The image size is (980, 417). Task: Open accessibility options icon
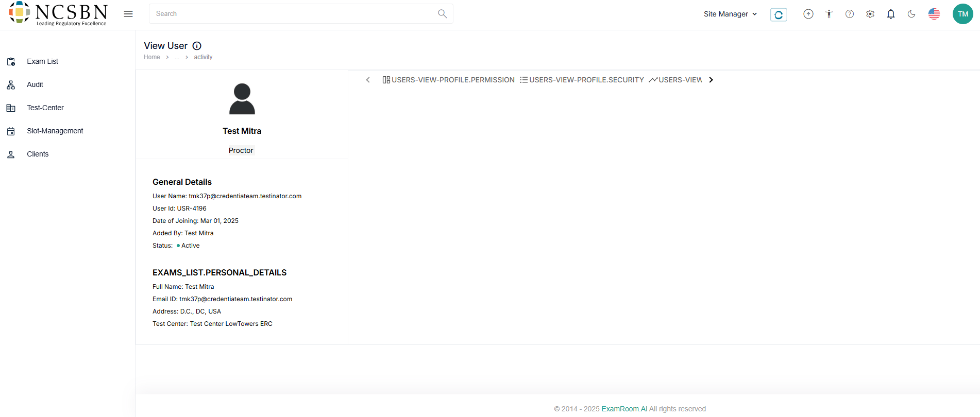coord(829,14)
